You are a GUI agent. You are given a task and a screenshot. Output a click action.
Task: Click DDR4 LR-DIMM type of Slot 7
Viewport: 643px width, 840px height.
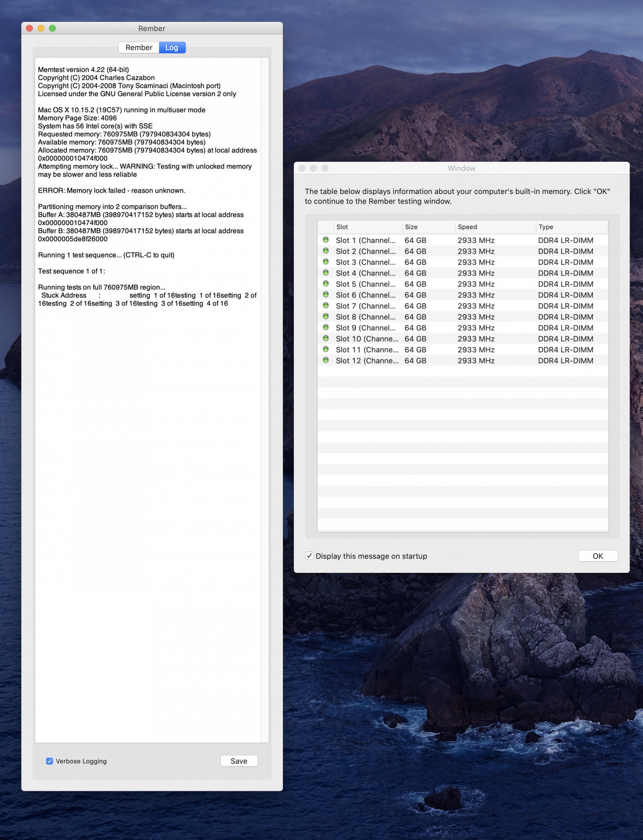point(566,306)
